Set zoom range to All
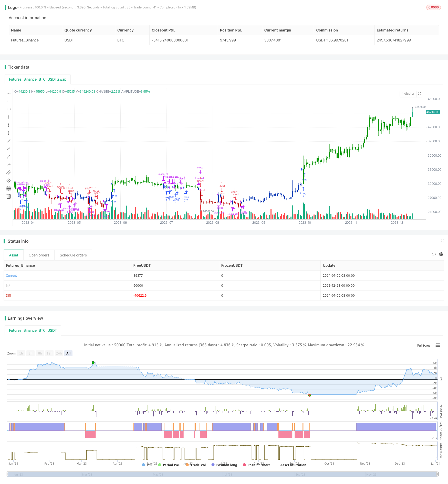Viewport: 448px width, 484px height. point(68,353)
